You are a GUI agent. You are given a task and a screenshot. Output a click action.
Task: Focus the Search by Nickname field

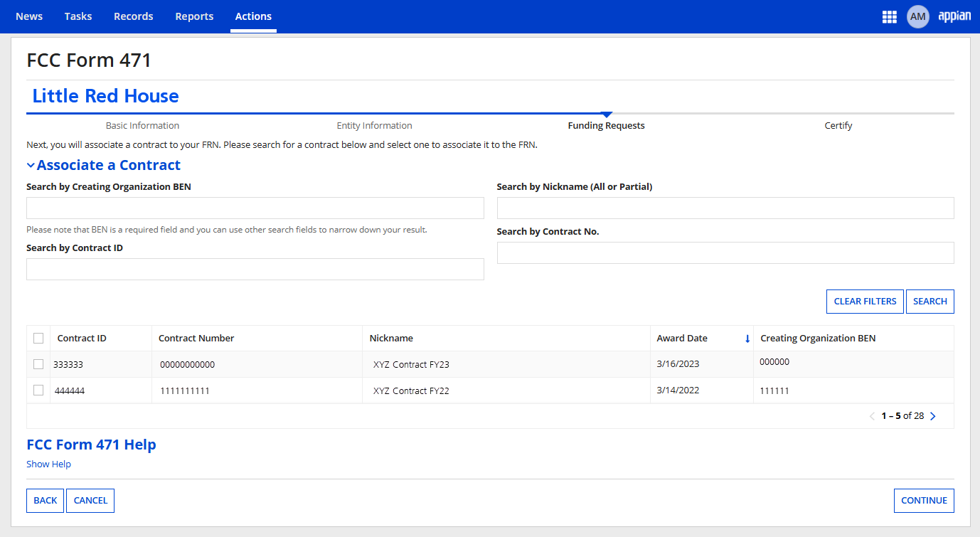[x=725, y=208]
